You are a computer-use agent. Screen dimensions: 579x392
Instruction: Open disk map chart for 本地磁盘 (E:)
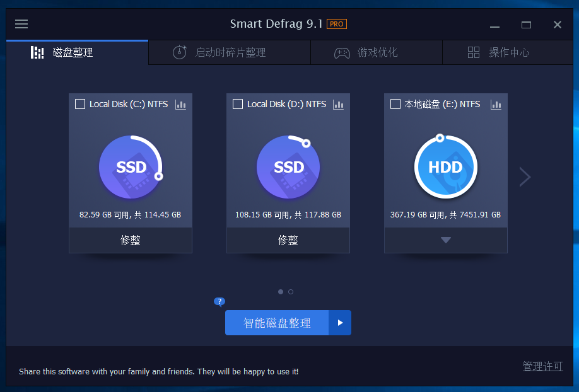tap(496, 105)
